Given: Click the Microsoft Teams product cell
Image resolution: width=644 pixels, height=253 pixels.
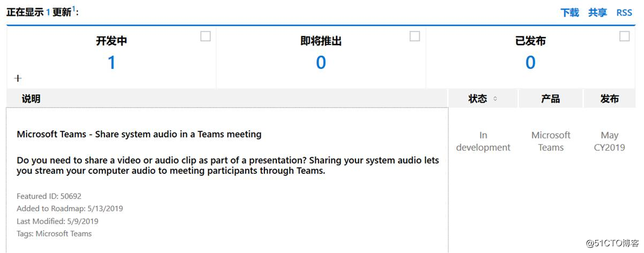Looking at the screenshot, I should (551, 141).
